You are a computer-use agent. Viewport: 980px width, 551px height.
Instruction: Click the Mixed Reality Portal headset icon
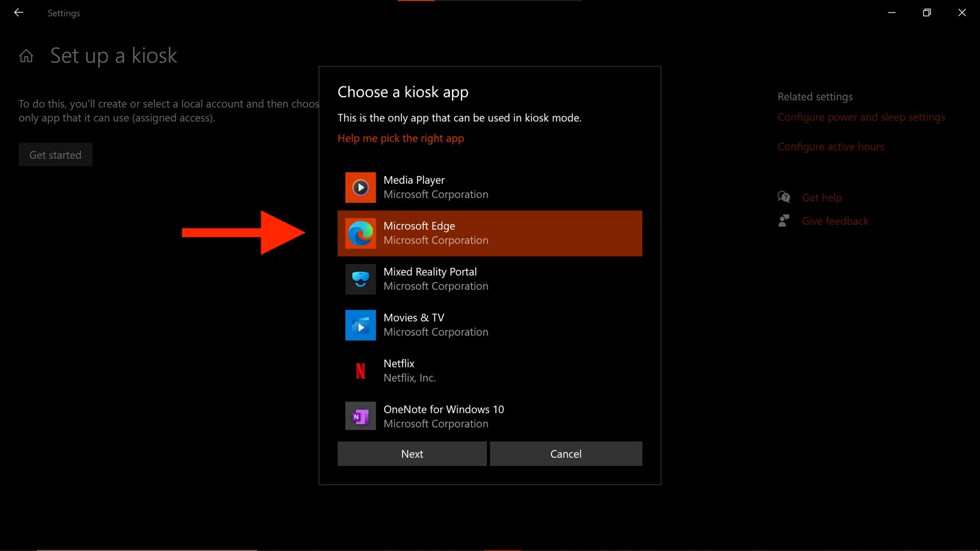tap(360, 280)
